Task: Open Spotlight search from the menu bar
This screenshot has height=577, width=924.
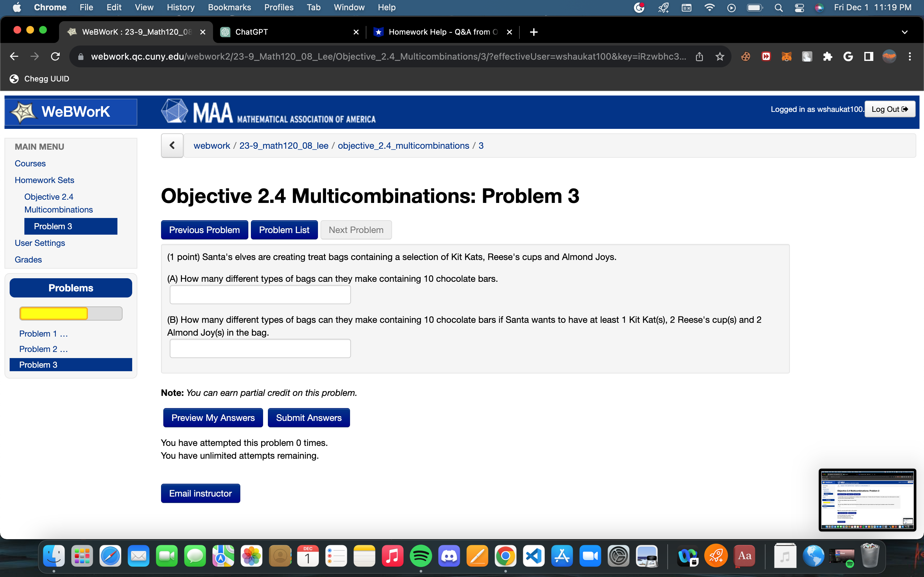Action: pyautogui.click(x=779, y=7)
